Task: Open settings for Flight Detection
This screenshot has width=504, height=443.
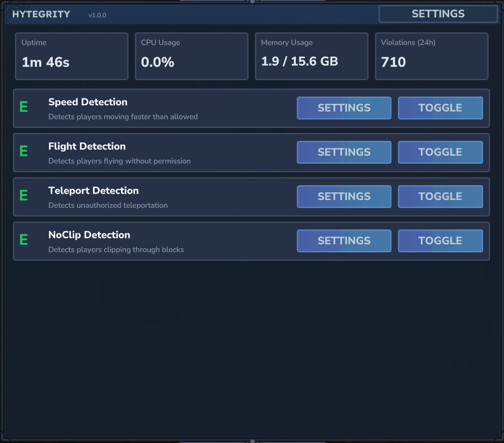Action: [x=344, y=152]
